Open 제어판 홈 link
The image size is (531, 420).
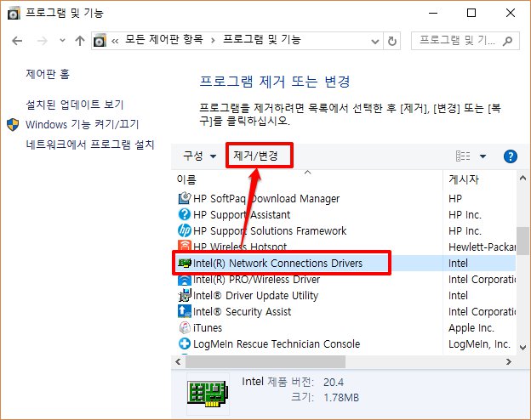(x=48, y=73)
